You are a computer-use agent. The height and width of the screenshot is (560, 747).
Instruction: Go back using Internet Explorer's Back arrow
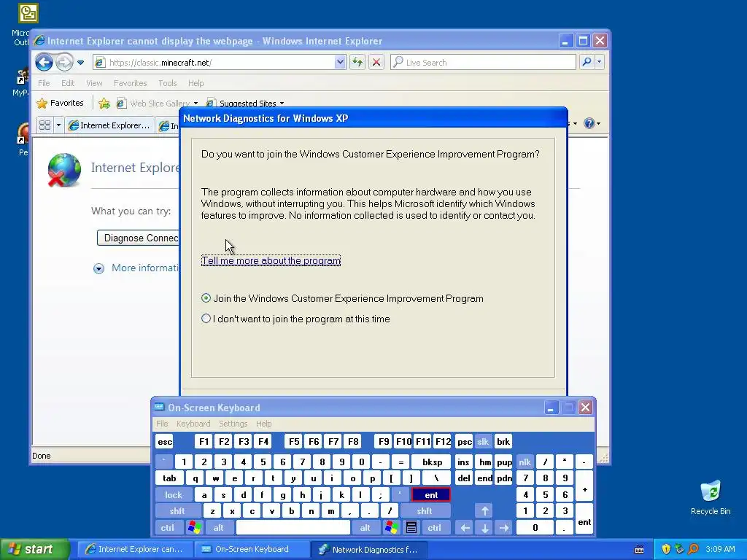pyautogui.click(x=44, y=62)
